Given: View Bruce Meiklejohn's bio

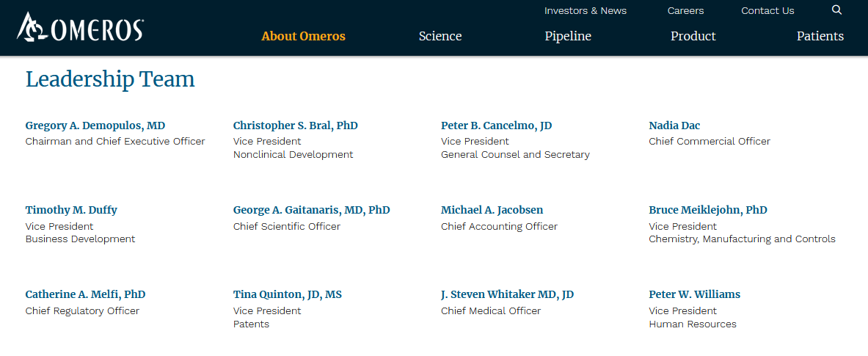Looking at the screenshot, I should pyautogui.click(x=708, y=211).
